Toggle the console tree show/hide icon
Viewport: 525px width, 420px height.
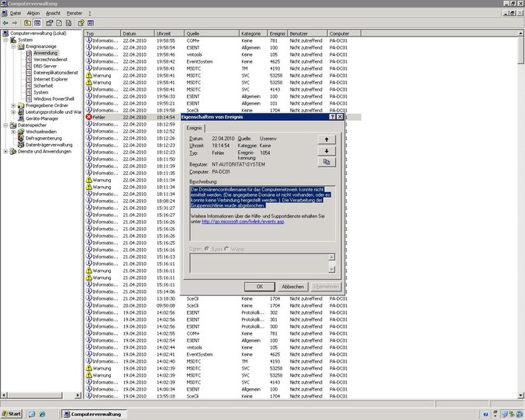click(37, 23)
